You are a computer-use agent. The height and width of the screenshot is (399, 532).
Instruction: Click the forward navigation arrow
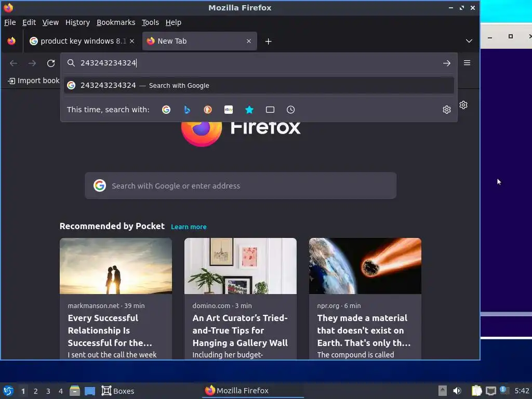[x=32, y=63]
